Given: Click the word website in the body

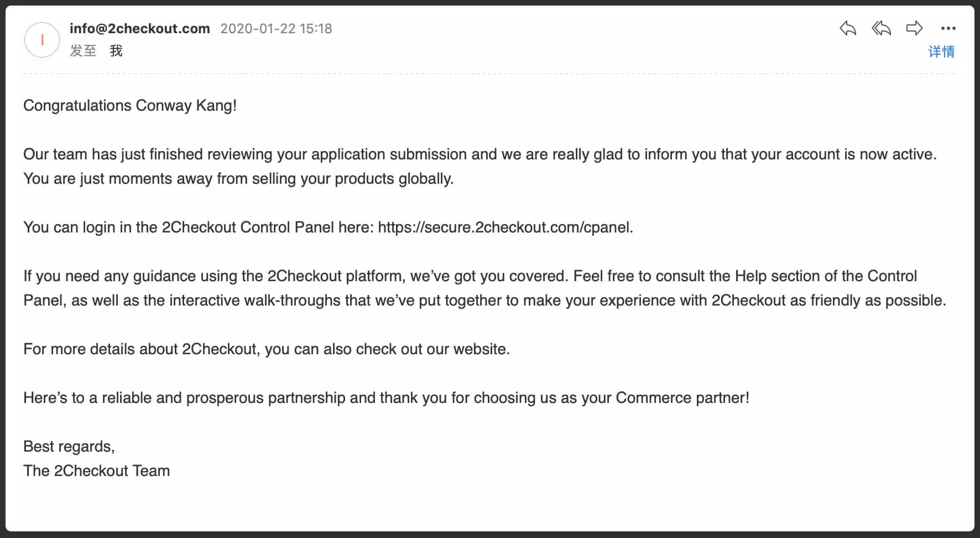Looking at the screenshot, I should click(479, 349).
